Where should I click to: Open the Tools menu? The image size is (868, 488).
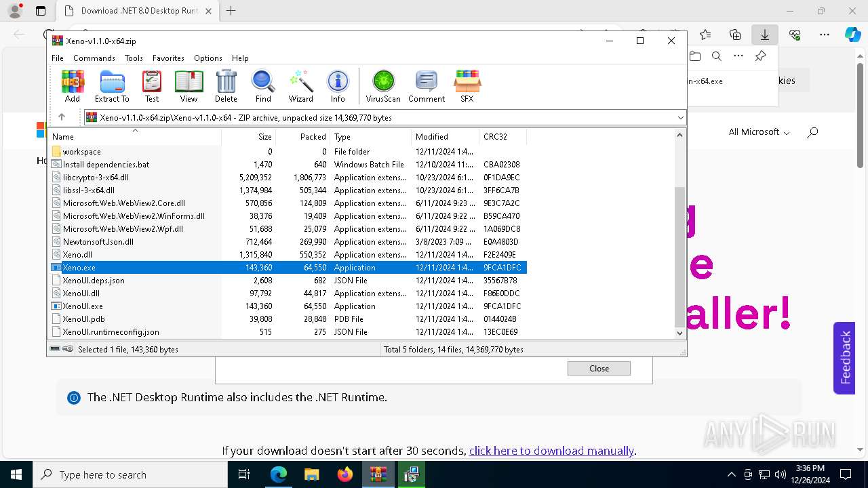[134, 58]
